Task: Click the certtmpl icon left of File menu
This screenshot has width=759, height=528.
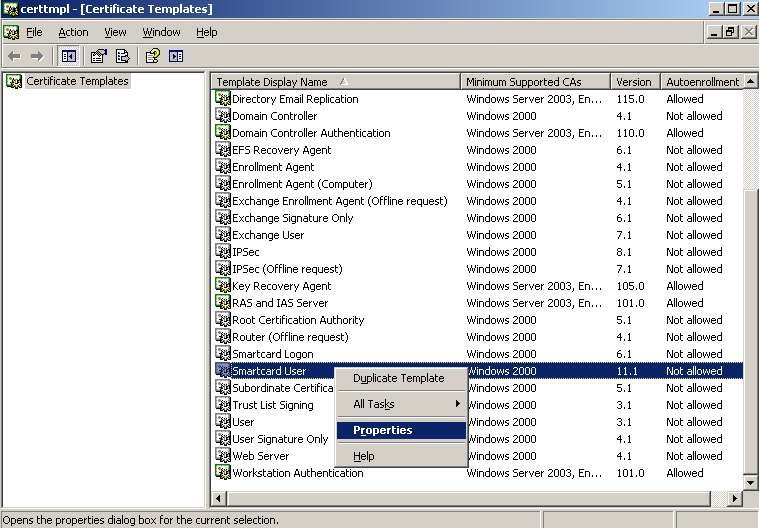Action: (11, 32)
